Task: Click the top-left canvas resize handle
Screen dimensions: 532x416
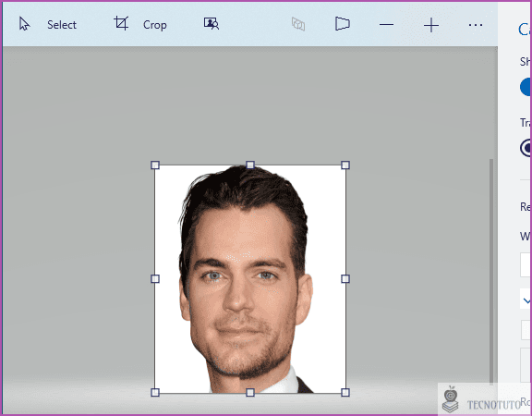Action: click(155, 165)
